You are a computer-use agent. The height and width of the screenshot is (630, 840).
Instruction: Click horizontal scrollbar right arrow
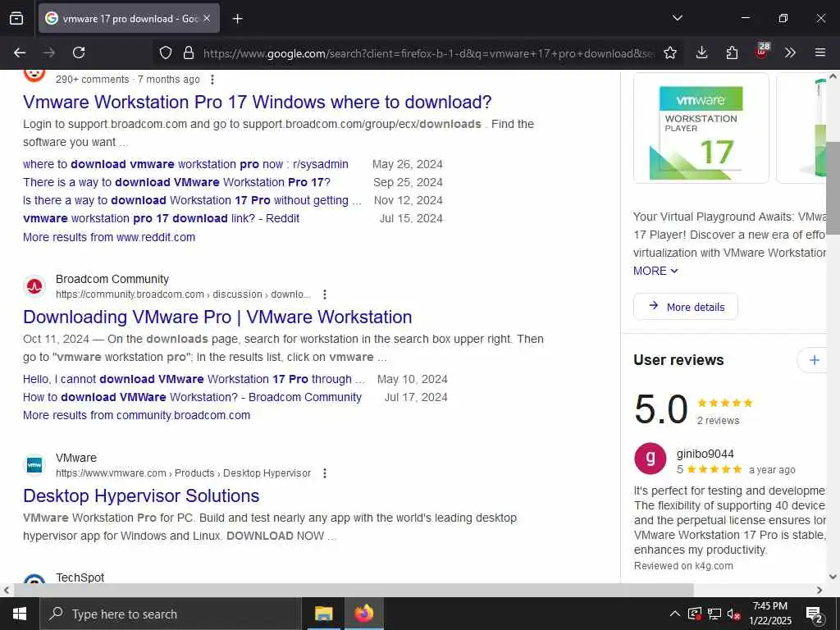(x=819, y=591)
